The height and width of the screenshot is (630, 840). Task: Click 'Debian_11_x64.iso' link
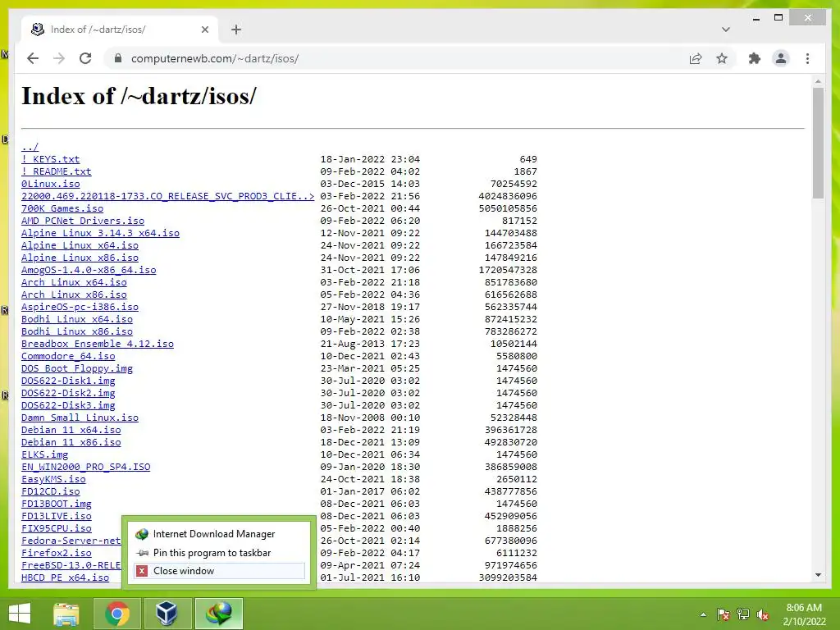tap(71, 430)
